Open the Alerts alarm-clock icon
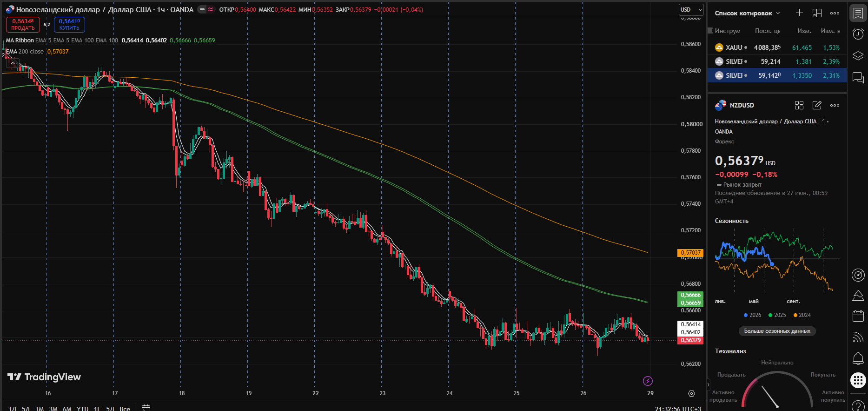Image resolution: width=868 pixels, height=411 pixels. point(858,34)
